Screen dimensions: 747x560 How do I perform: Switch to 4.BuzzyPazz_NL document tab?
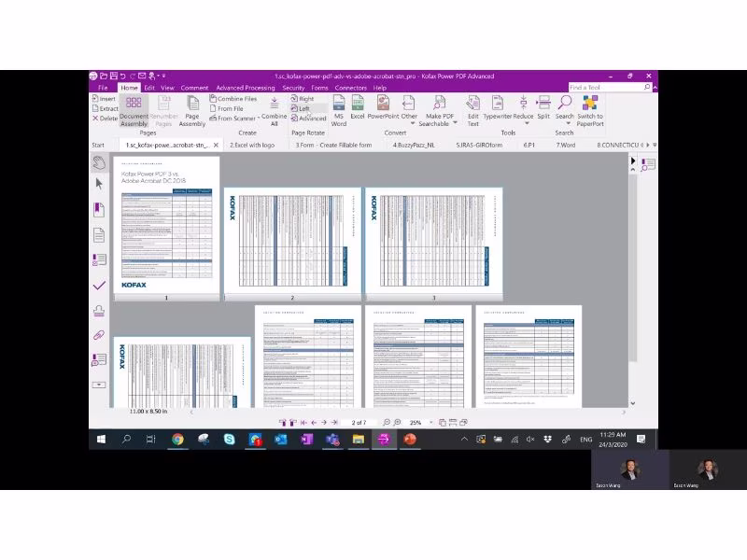pyautogui.click(x=414, y=145)
